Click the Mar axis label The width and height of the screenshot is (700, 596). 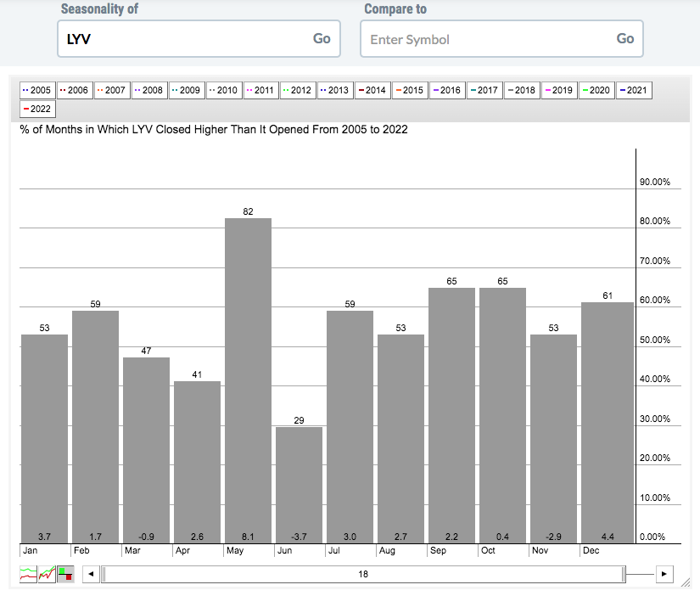(132, 550)
